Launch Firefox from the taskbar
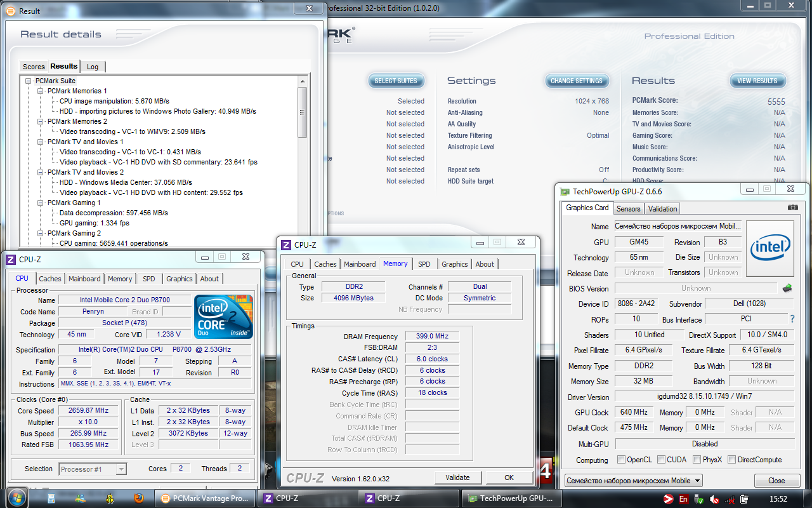Image resolution: width=812 pixels, height=508 pixels. tap(138, 498)
